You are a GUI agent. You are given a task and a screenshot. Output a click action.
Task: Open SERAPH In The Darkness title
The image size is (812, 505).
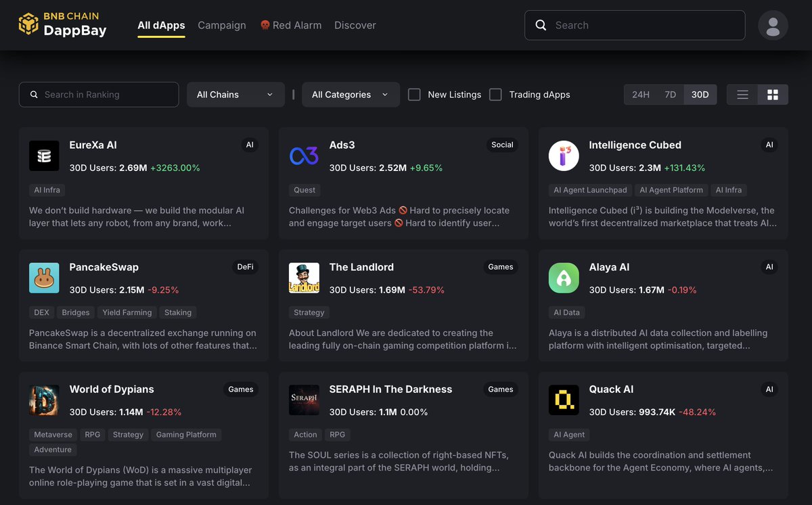pos(391,389)
